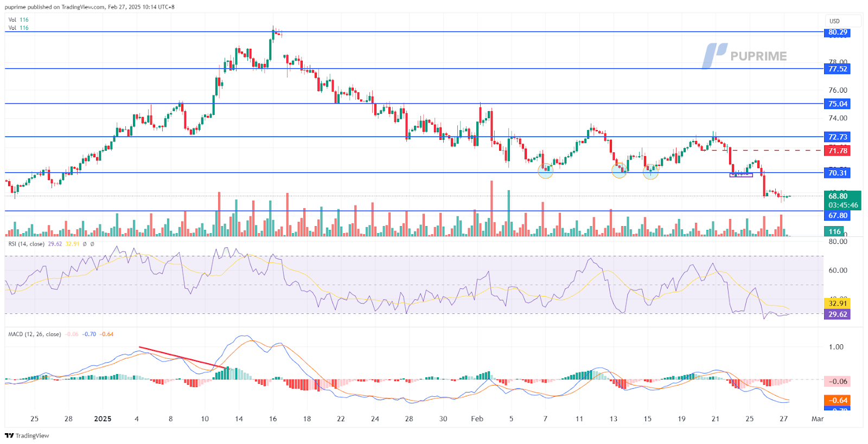Select the RSI (14, close) indicator legend

click(27, 244)
